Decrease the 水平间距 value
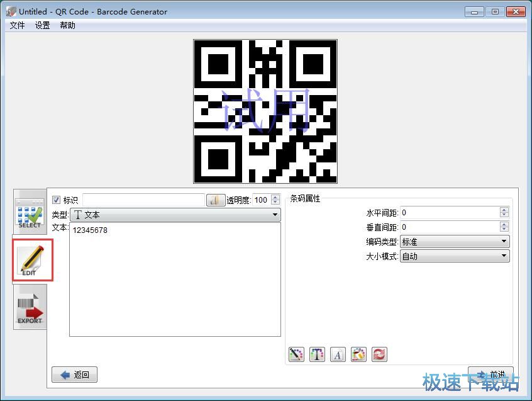Image resolution: width=532 pixels, height=401 pixels. pyautogui.click(x=504, y=215)
